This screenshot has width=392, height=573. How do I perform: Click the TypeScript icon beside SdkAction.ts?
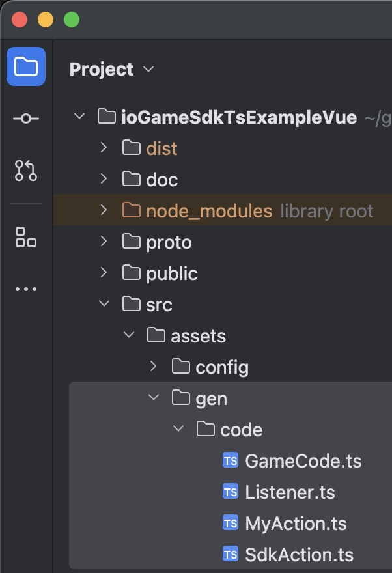(x=231, y=554)
